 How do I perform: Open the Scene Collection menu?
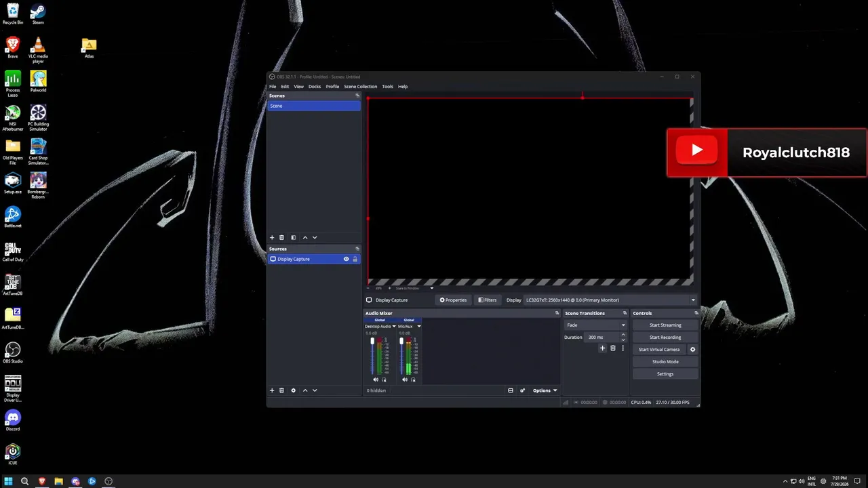pyautogui.click(x=361, y=87)
